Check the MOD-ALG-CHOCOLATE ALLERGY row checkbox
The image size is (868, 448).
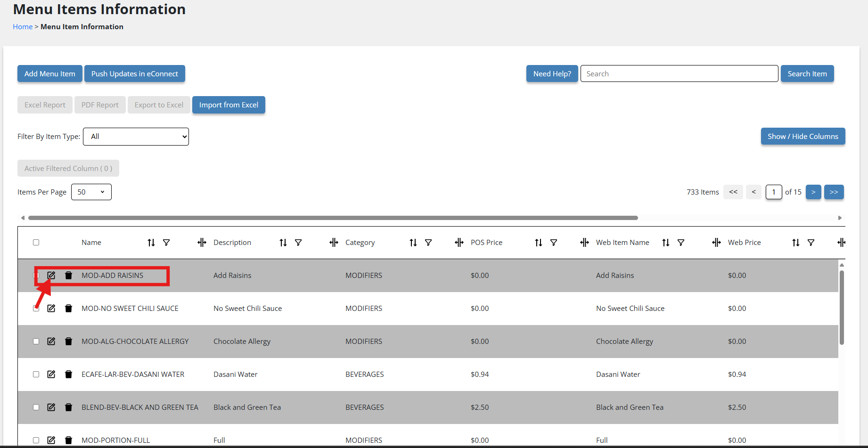point(36,342)
